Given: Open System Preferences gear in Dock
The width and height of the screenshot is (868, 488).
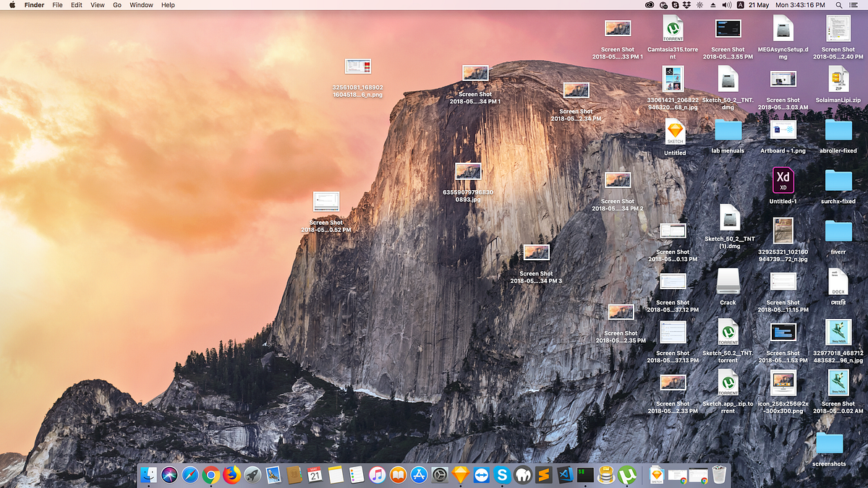Looking at the screenshot, I should pos(440,475).
